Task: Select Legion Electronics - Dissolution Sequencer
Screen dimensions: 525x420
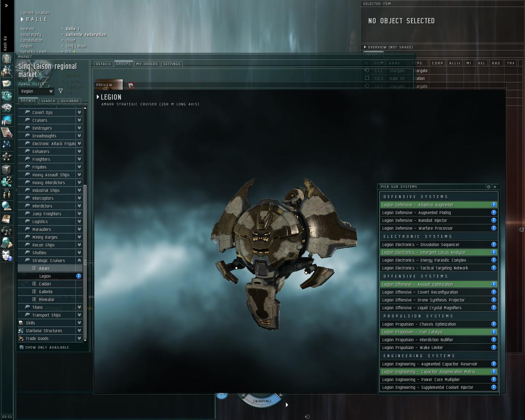Action: click(438, 244)
